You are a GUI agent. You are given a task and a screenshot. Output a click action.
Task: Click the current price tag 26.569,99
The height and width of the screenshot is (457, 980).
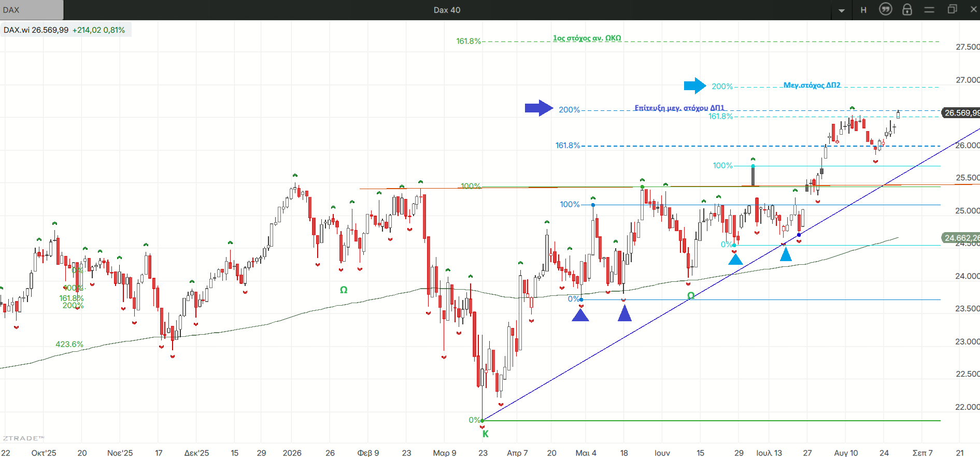coord(960,113)
